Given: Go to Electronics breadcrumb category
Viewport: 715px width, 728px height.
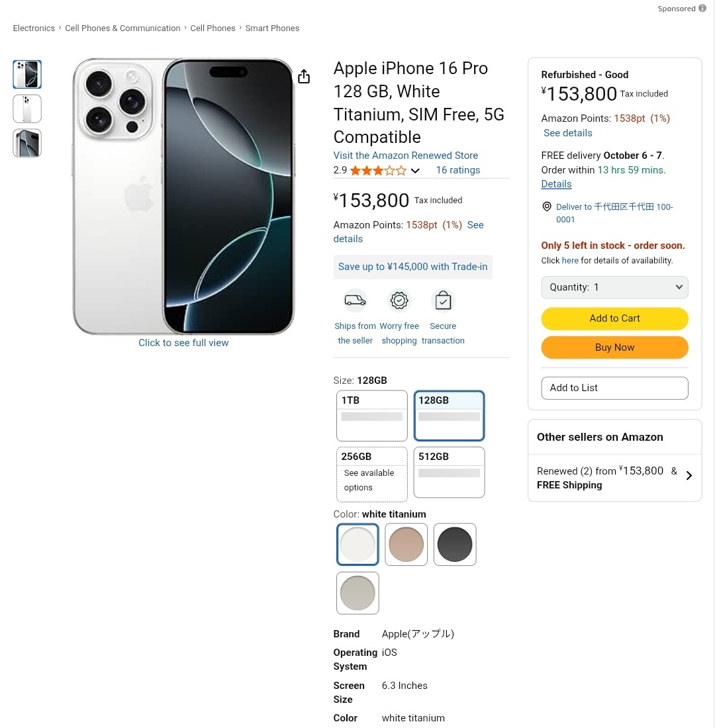Looking at the screenshot, I should click(x=34, y=28).
